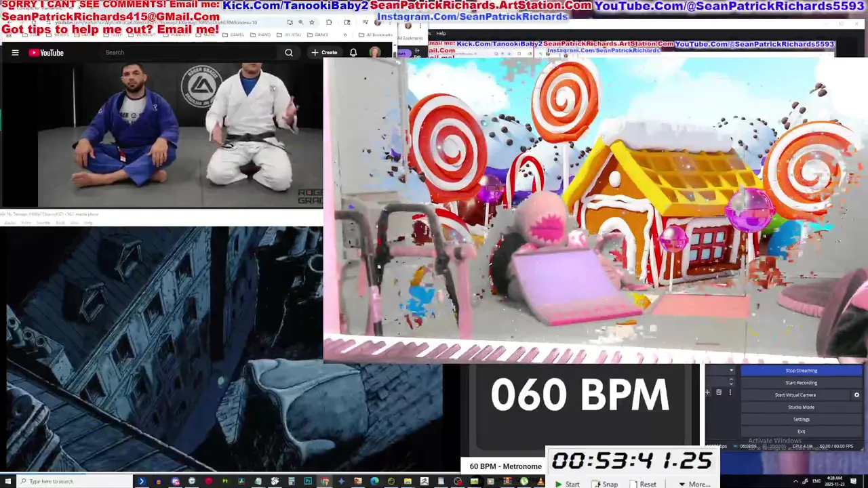Image resolution: width=868 pixels, height=488 pixels.
Task: Open virtual camera settings gear in OBS
Action: (x=856, y=395)
